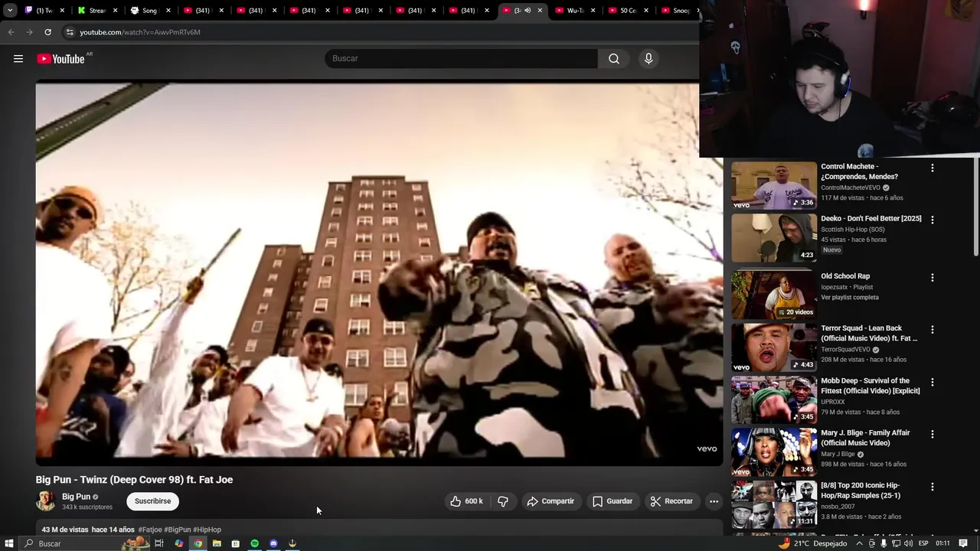This screenshot has width=980, height=551.
Task: Switch to the Wu-Tang tab
Action: pos(575,11)
